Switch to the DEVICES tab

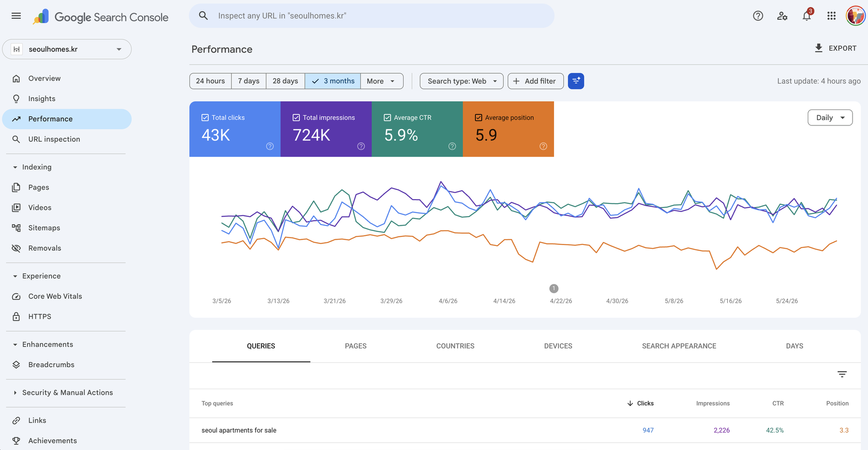(x=558, y=346)
